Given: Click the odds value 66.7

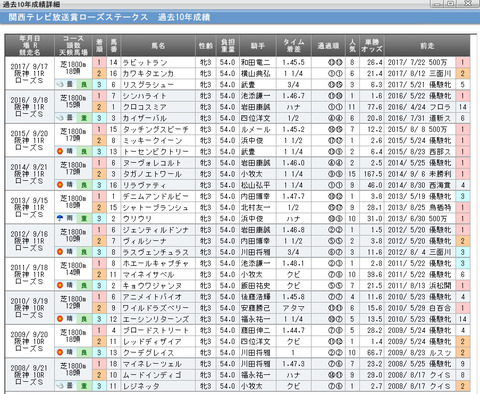Looking at the screenshot, I should (375, 353).
